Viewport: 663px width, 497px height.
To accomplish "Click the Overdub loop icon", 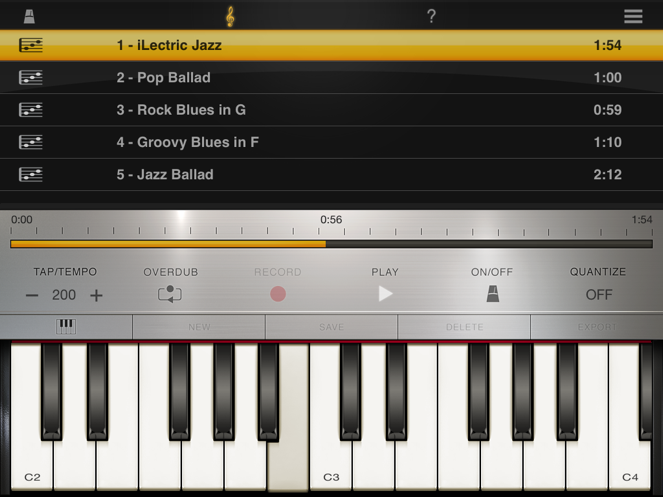I will click(x=170, y=294).
